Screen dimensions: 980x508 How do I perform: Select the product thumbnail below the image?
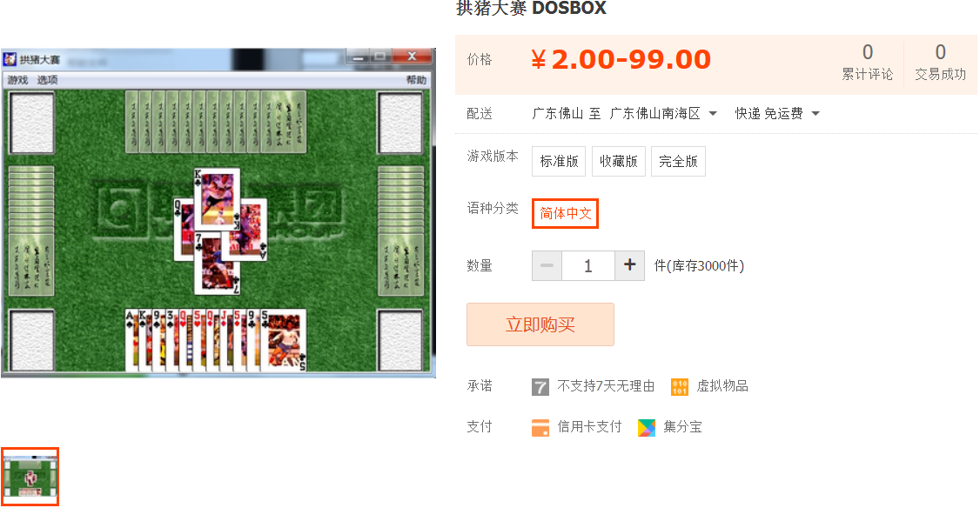(x=30, y=476)
